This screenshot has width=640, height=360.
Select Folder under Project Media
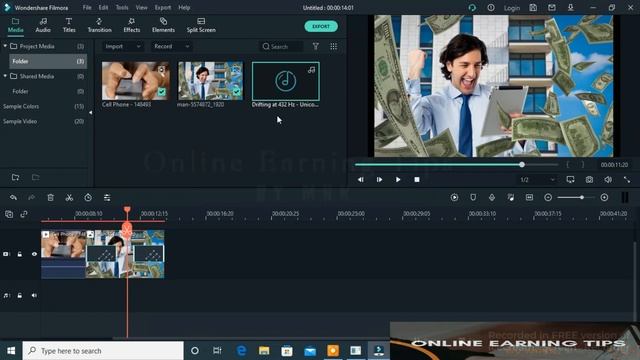point(48,61)
